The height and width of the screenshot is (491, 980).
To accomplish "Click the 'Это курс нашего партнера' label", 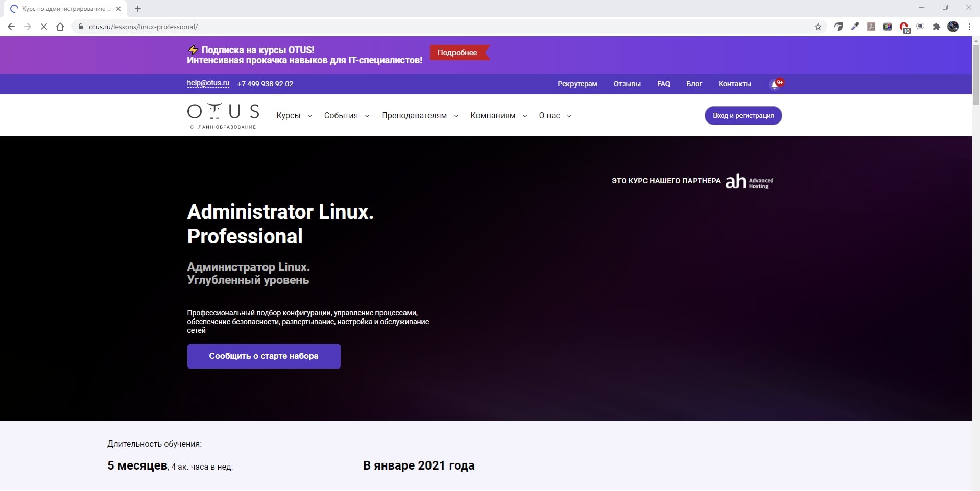I will (x=666, y=181).
